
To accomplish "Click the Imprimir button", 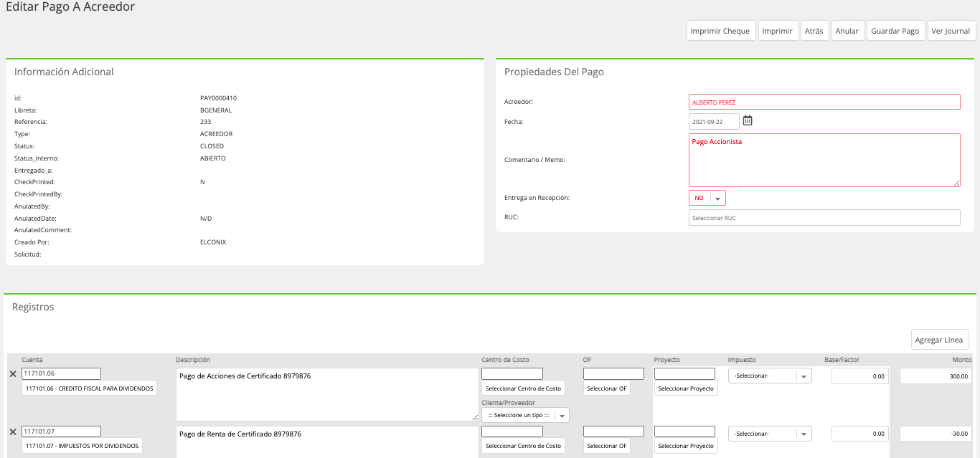I will click(x=778, y=31).
